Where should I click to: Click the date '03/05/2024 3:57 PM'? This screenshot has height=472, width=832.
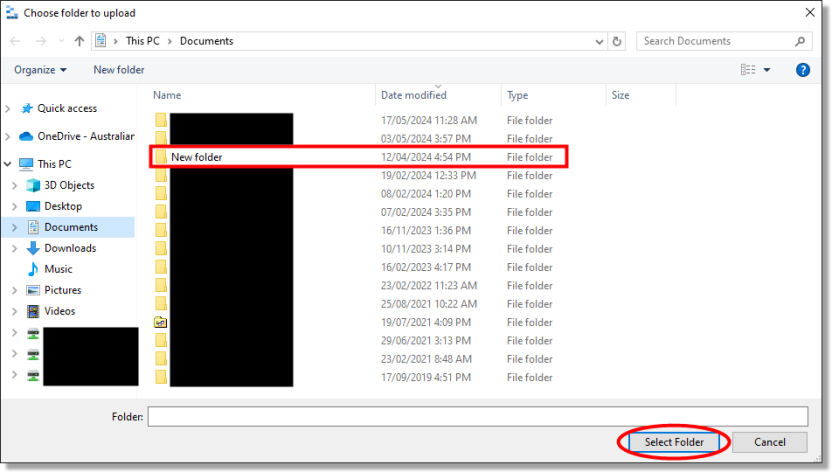click(x=426, y=138)
